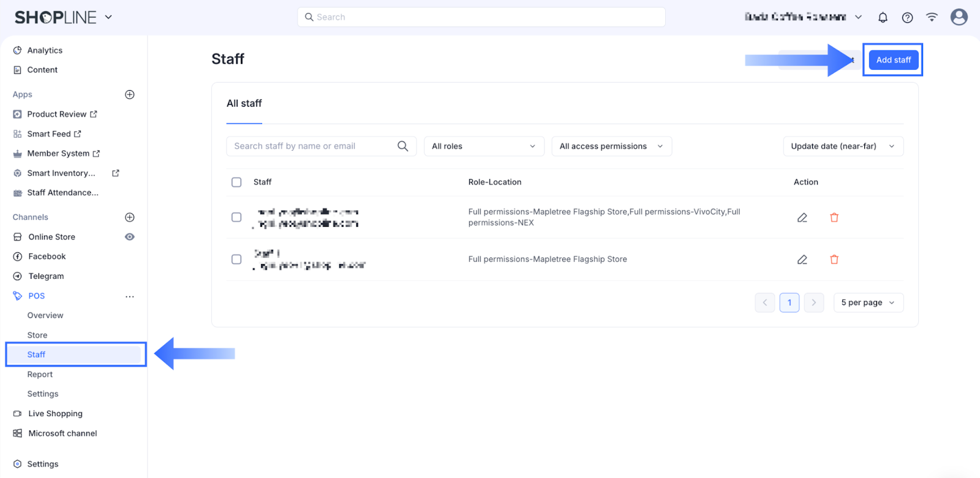The image size is (980, 478).
Task: Expand All access permissions filter
Action: point(611,146)
